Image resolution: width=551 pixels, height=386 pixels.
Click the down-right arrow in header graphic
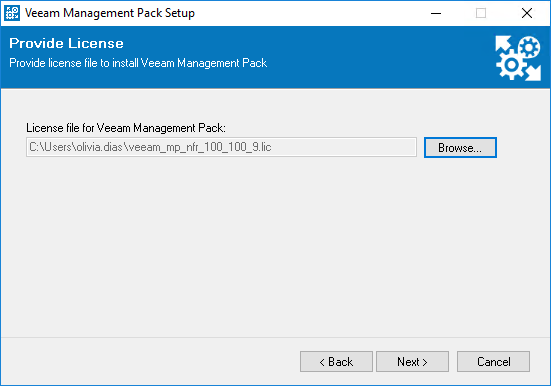click(533, 73)
